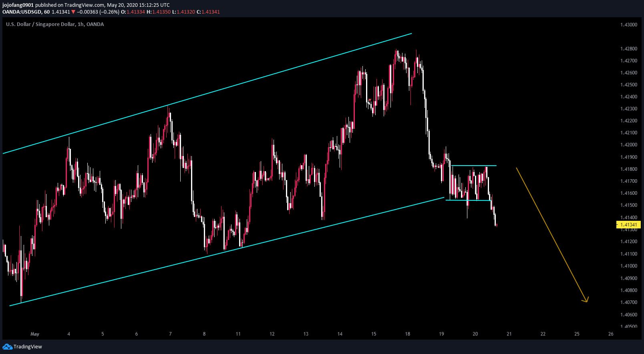The height and width of the screenshot is (354, 644).
Task: Click the 1.40600 price axis label
Action: coord(629,315)
